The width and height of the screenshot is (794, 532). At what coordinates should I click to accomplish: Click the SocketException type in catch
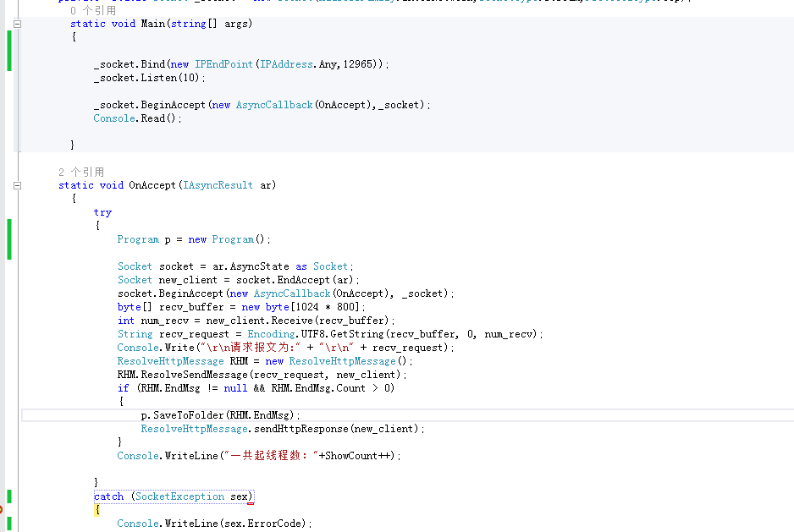point(179,496)
